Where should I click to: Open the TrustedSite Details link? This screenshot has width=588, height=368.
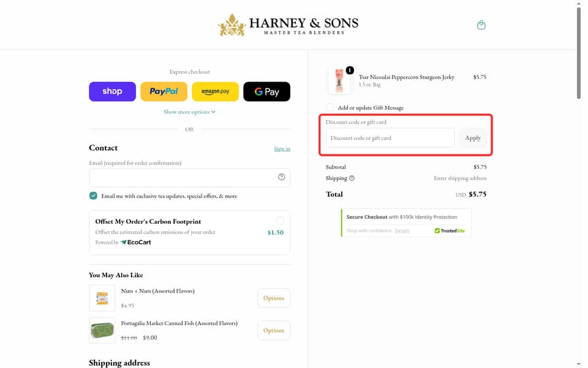coord(402,231)
